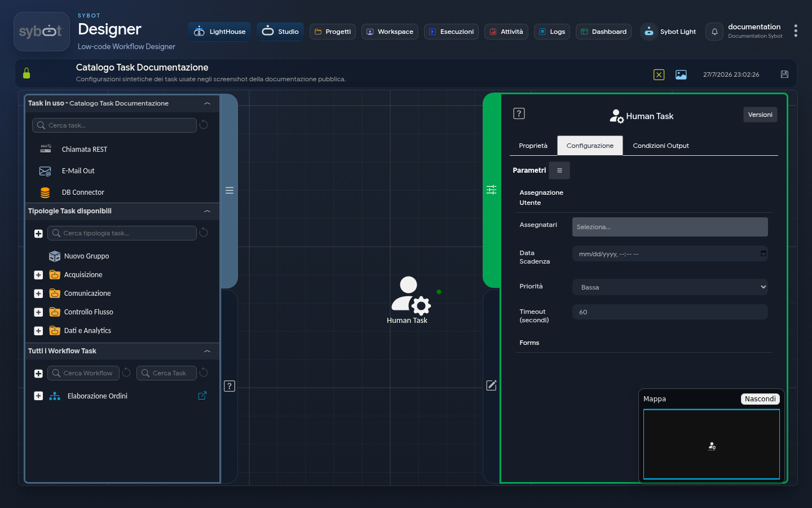Click the Versioni button
Image resolution: width=812 pixels, height=508 pixels.
[760, 115]
